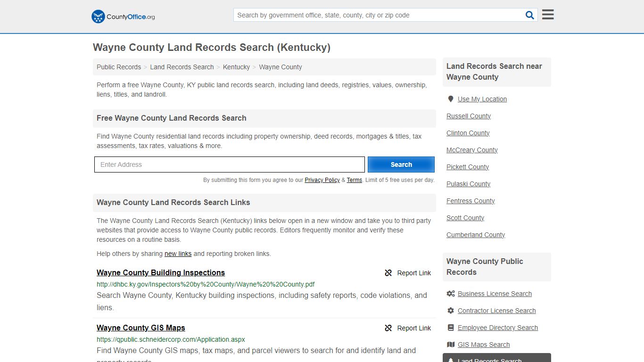Open Contractor License Search link
This screenshot has width=644, height=362.
(497, 311)
